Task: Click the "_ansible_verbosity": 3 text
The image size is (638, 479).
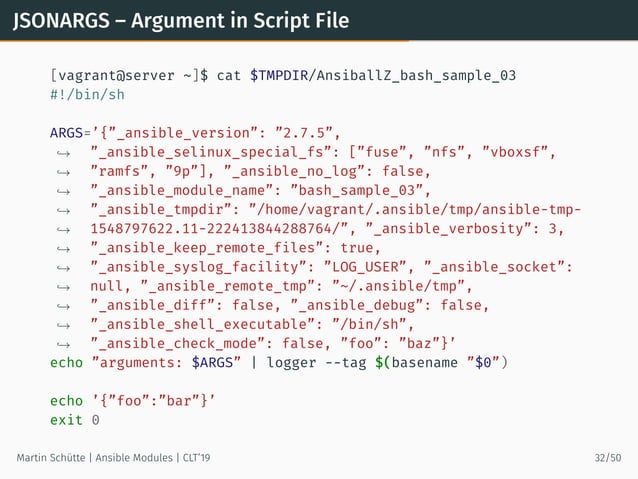Action: pyautogui.click(x=461, y=229)
